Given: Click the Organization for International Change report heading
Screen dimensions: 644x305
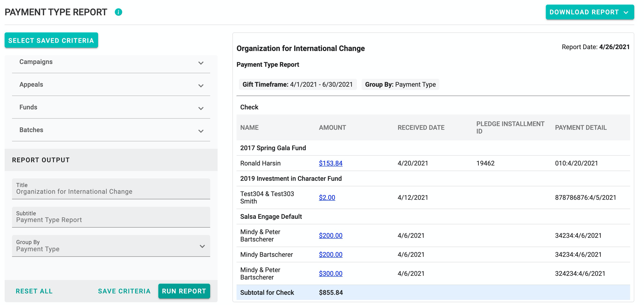Looking at the screenshot, I should pos(300,48).
